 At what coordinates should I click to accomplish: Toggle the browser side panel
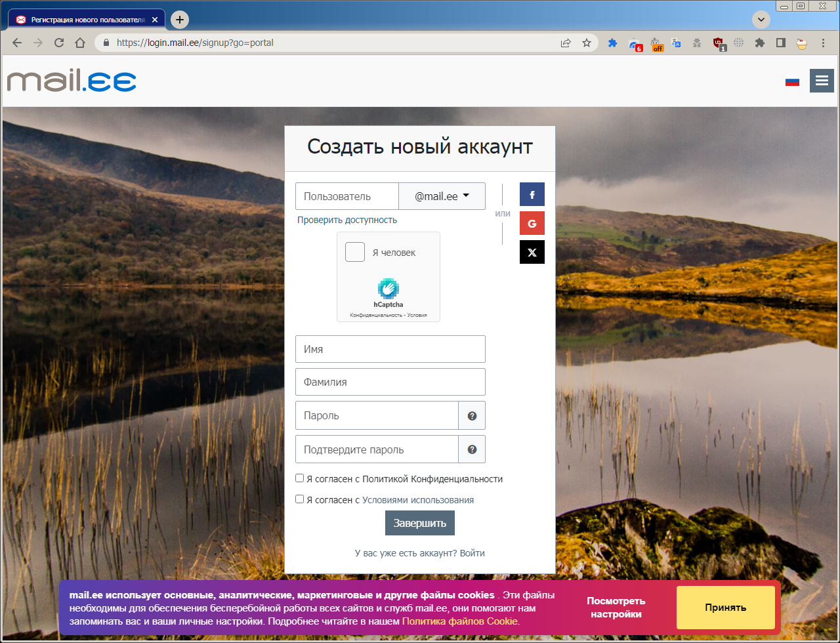click(781, 43)
